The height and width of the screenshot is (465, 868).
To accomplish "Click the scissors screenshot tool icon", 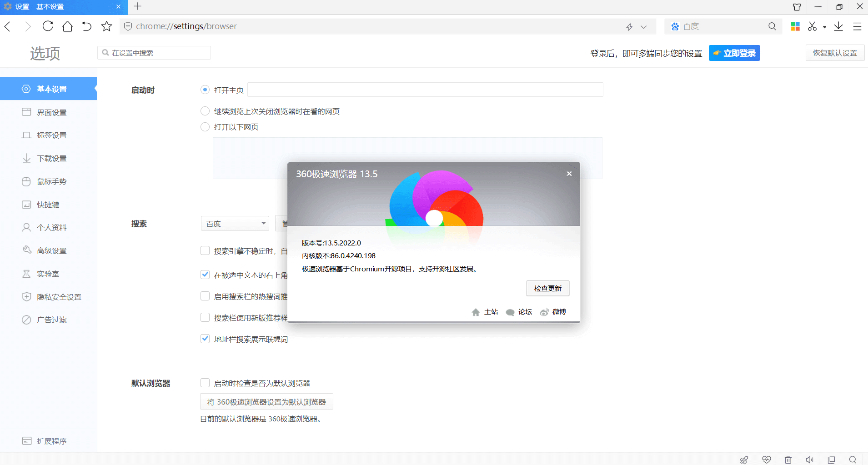I will (x=813, y=26).
